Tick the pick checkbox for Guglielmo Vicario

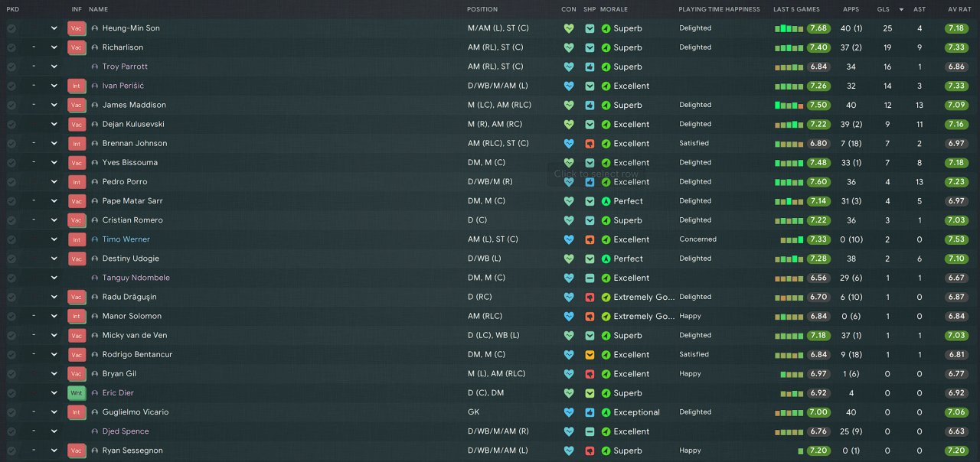(11, 412)
